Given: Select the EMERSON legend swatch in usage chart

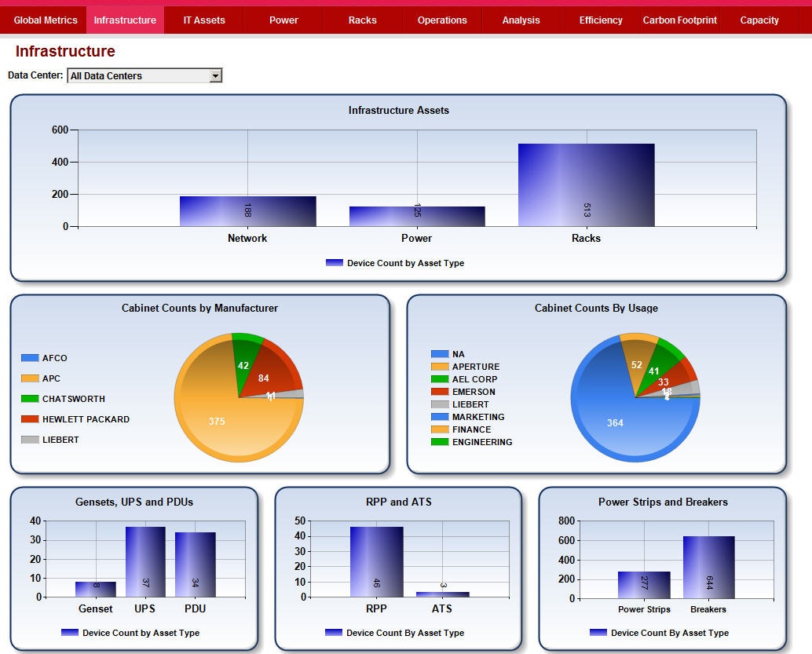Looking at the screenshot, I should (x=440, y=392).
